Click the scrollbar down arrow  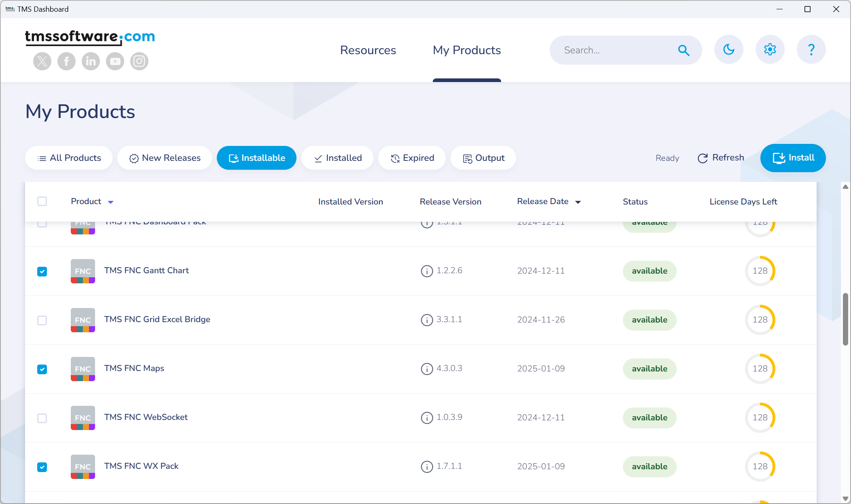click(845, 499)
